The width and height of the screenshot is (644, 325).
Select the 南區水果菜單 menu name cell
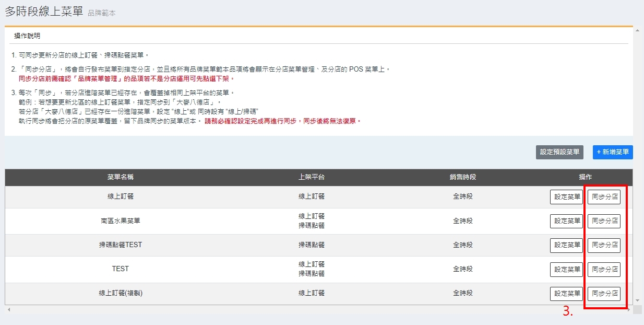click(120, 221)
